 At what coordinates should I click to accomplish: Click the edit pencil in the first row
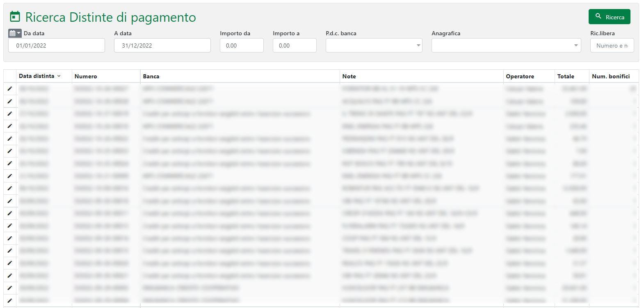click(x=10, y=89)
